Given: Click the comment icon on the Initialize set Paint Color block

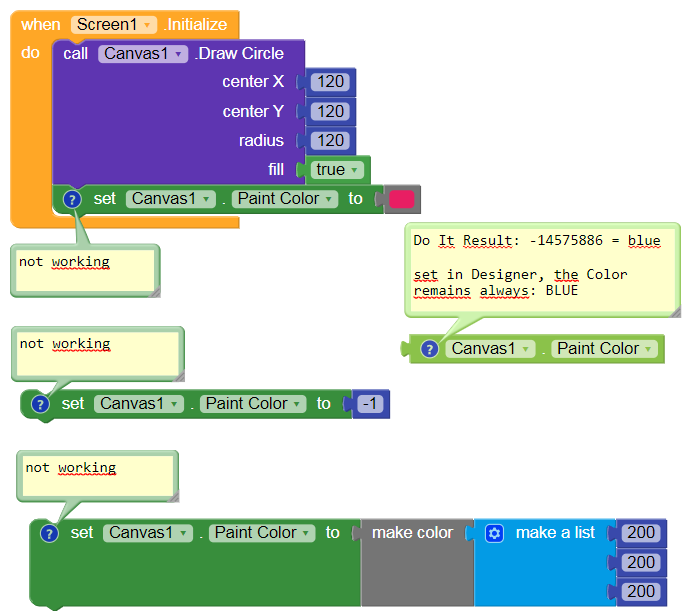Looking at the screenshot, I should coord(72,199).
